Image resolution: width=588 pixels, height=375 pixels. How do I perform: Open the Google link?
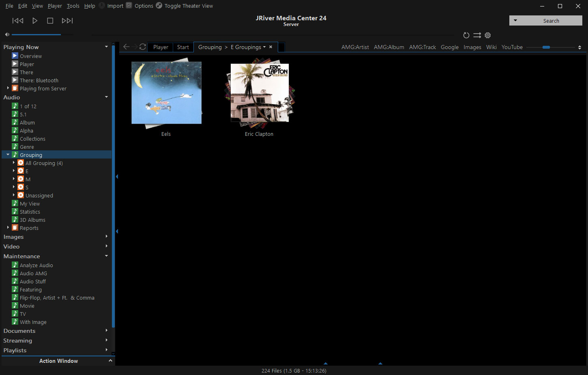tap(450, 47)
